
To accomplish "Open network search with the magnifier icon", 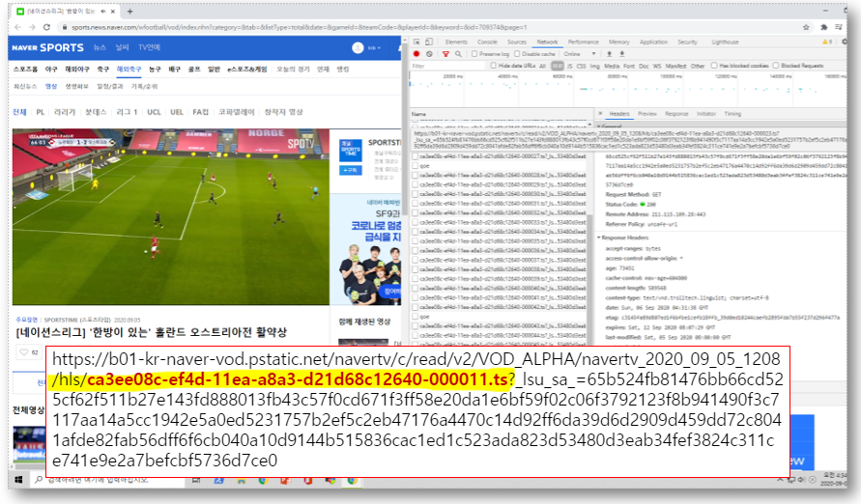I will 458,54.
